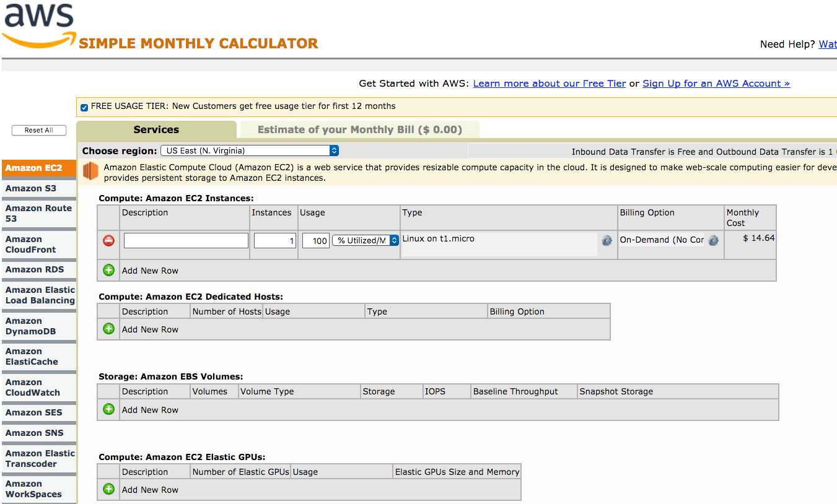Remove the t1.micro instance row
The width and height of the screenshot is (837, 504).
coord(108,241)
